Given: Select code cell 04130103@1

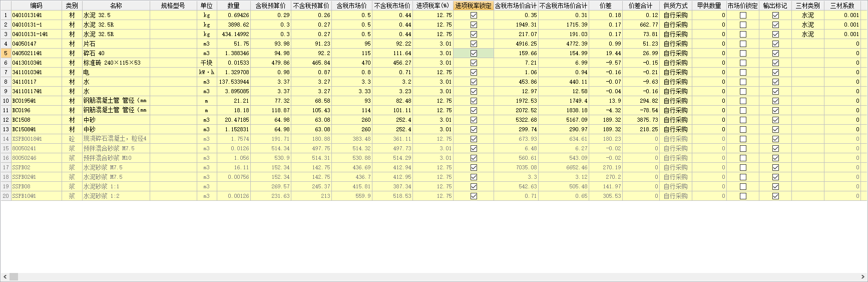Looking at the screenshot, I should (36, 63).
